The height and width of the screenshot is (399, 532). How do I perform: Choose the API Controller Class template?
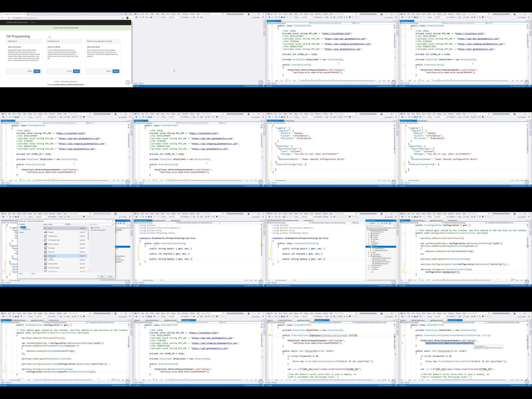point(65,240)
